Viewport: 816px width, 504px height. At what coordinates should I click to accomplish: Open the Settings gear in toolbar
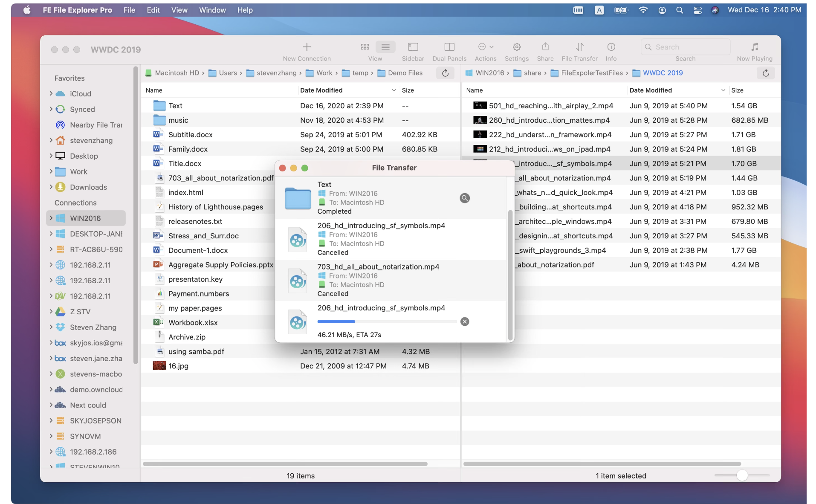tap(516, 47)
